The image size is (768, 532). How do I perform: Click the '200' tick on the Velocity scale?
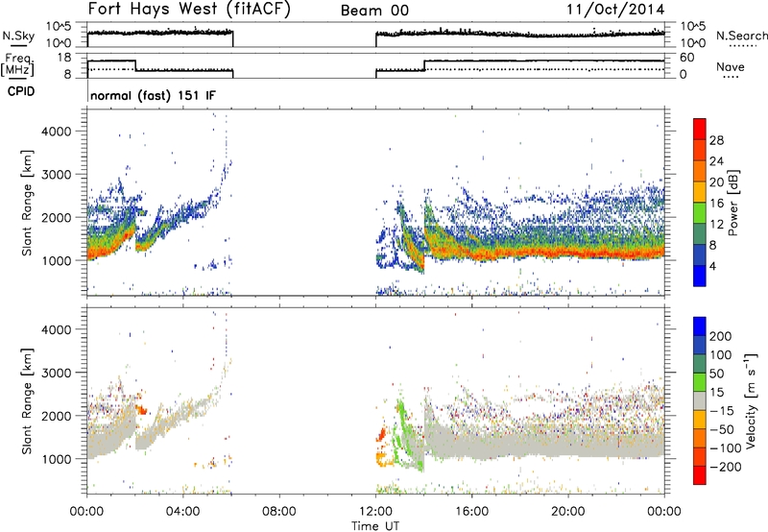[721, 336]
